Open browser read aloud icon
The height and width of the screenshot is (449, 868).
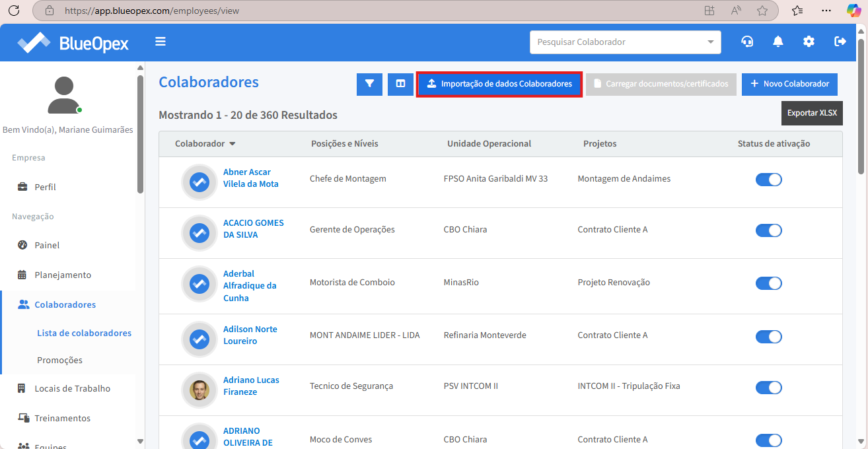736,11
